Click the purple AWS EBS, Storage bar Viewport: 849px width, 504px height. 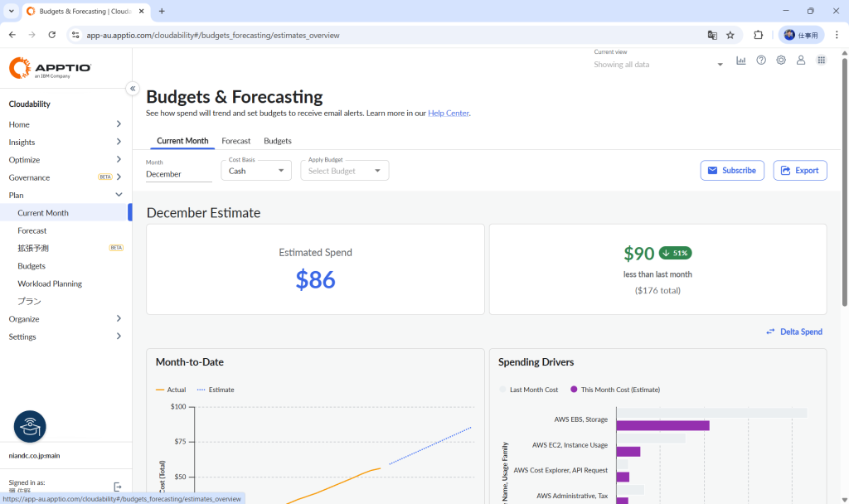coord(662,426)
